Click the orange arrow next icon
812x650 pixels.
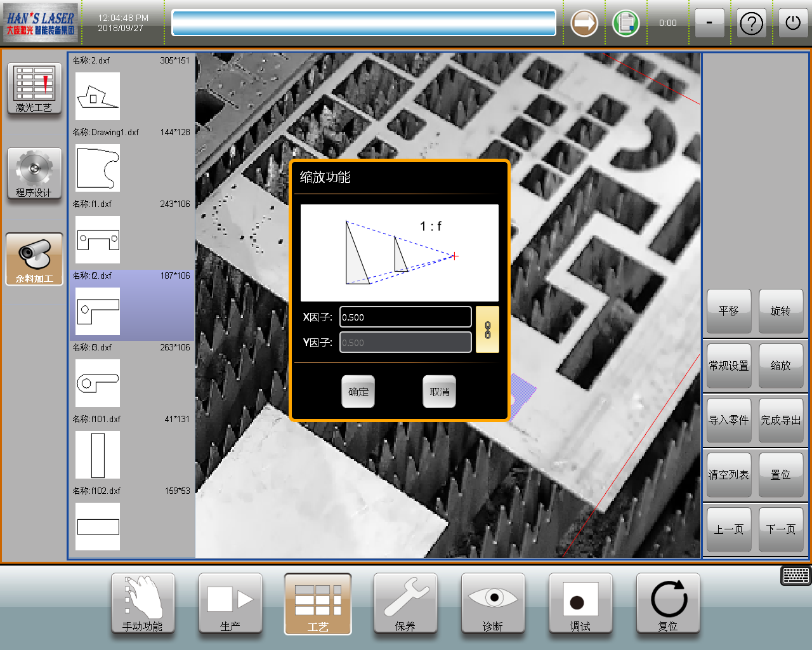coord(584,23)
